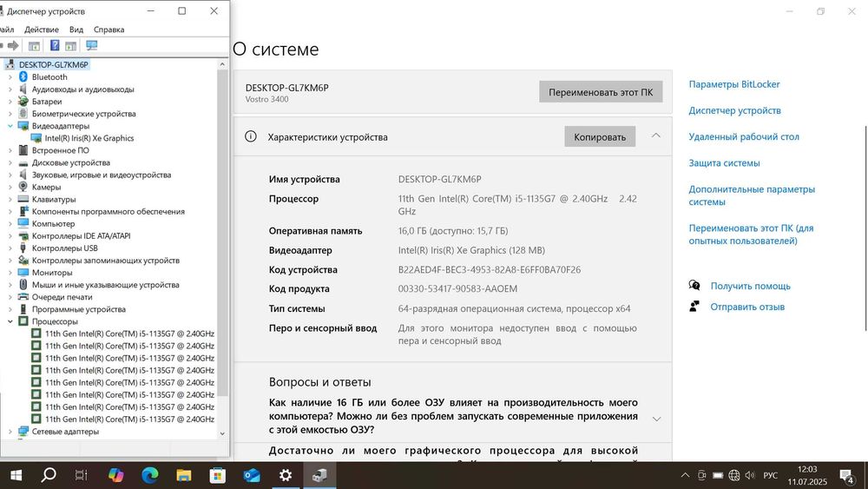Open Outlook from the taskbar

252,475
